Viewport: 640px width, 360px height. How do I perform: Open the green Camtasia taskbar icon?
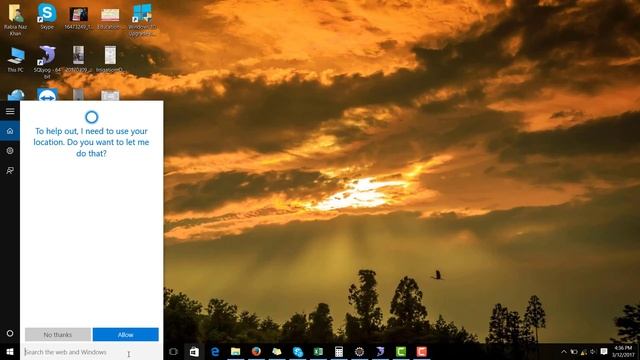(x=401, y=351)
